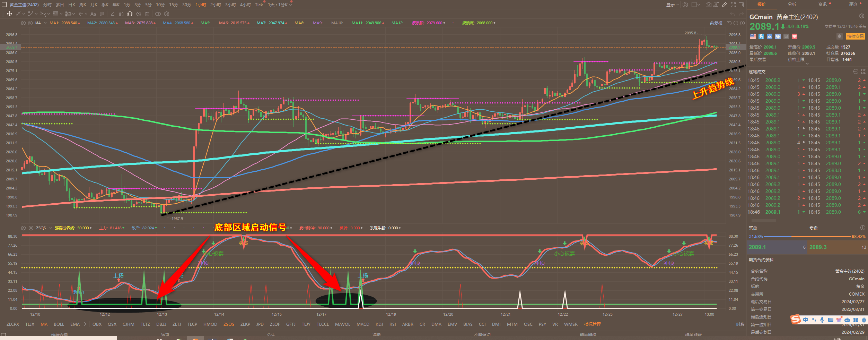The width and height of the screenshot is (868, 340).
Task: Zoom in chart with plus icon
Action: click(742, 23)
